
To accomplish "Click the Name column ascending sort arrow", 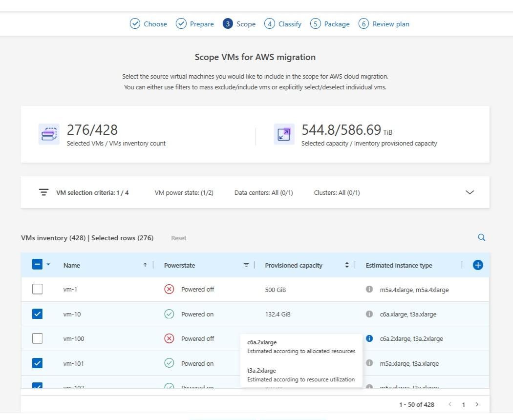I will tap(145, 265).
